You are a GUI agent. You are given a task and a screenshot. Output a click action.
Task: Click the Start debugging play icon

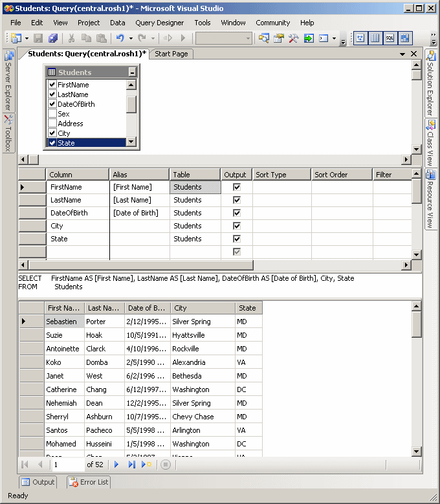coord(183,38)
